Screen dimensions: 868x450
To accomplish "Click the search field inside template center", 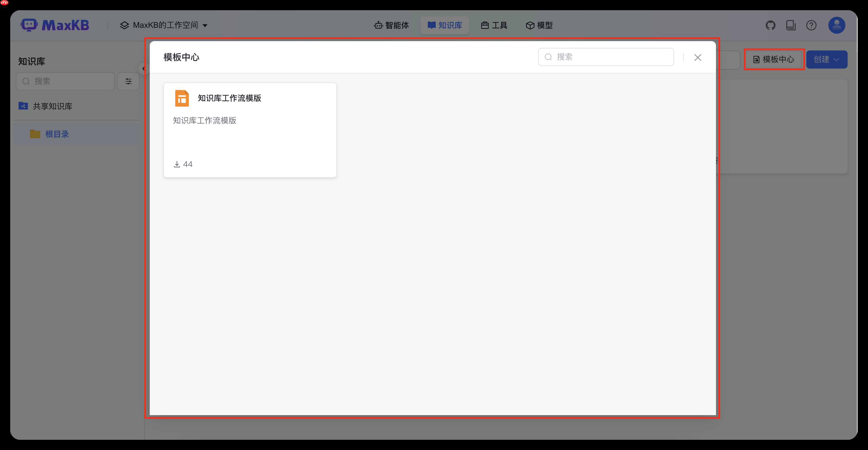I will (x=606, y=57).
